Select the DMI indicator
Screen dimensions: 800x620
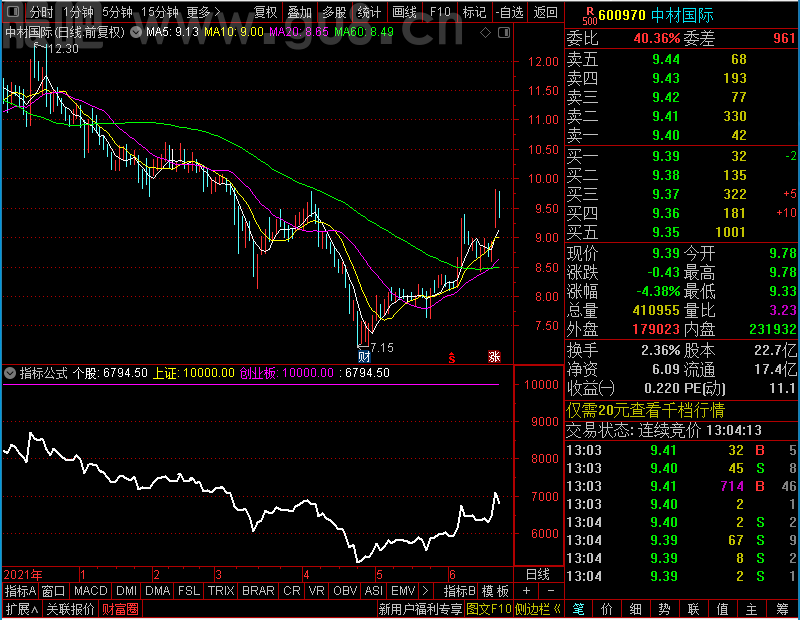point(126,591)
